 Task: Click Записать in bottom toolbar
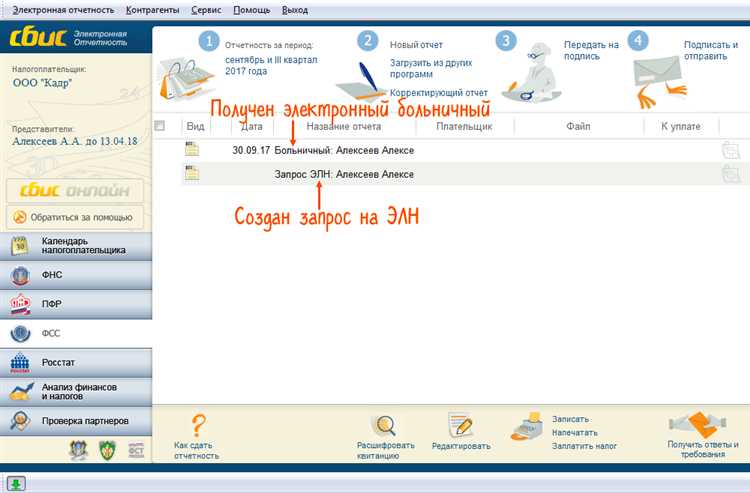coord(570,419)
